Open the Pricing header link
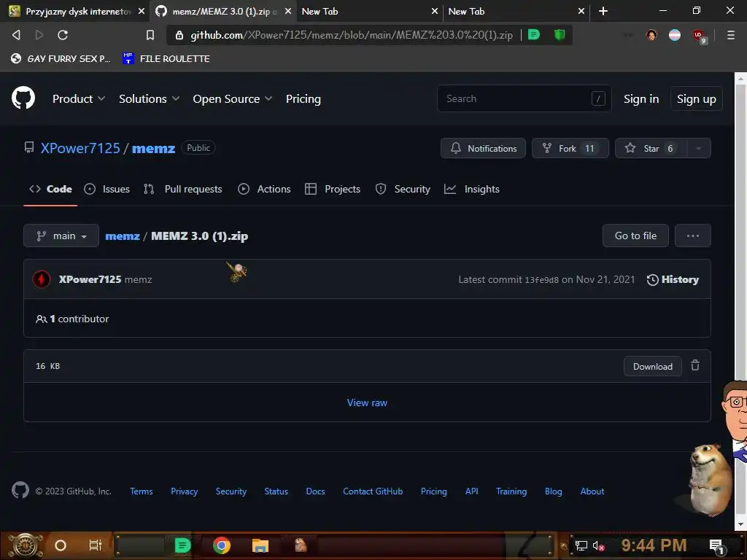This screenshot has height=560, width=747. pyautogui.click(x=303, y=98)
